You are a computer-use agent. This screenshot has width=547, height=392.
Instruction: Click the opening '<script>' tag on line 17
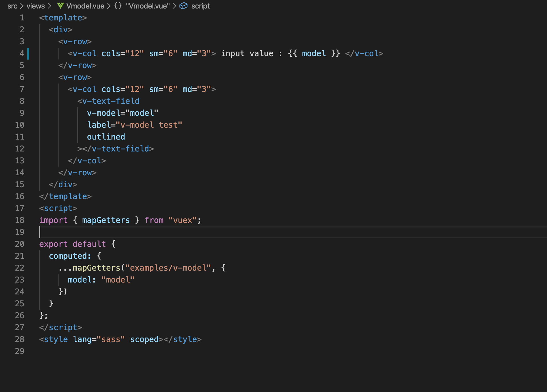58,208
